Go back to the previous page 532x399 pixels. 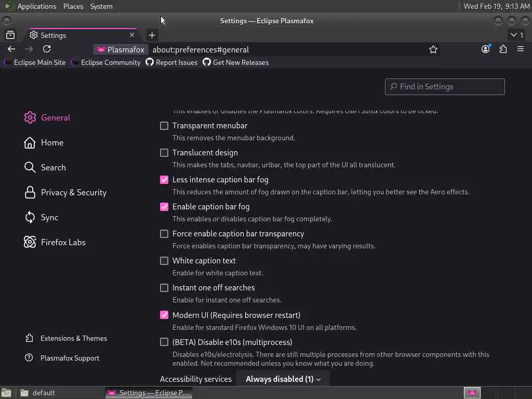(11, 49)
